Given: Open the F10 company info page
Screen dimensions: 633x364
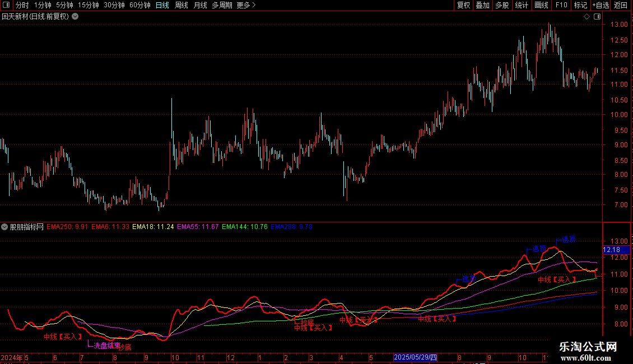Looking at the screenshot, I should 561,5.
